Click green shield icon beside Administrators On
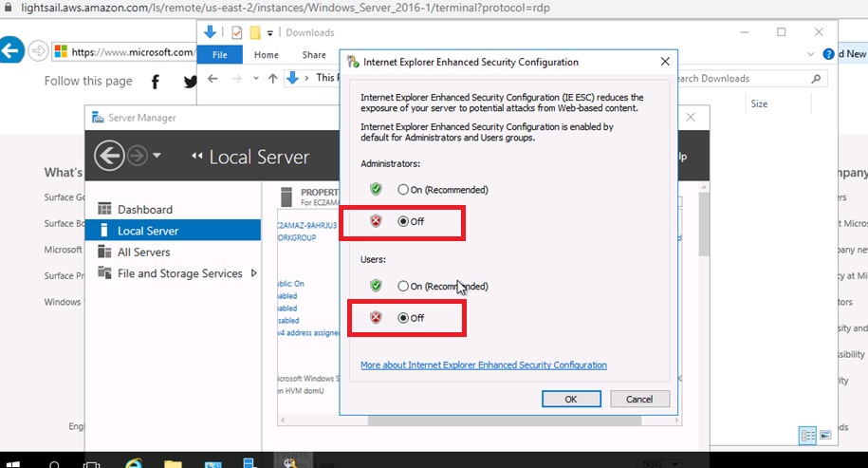868x468 pixels. [376, 190]
